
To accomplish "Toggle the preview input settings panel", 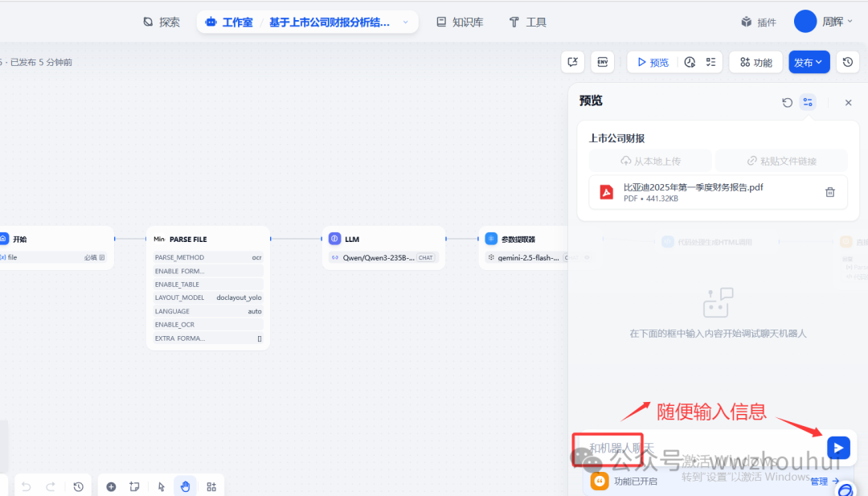I will tap(809, 102).
